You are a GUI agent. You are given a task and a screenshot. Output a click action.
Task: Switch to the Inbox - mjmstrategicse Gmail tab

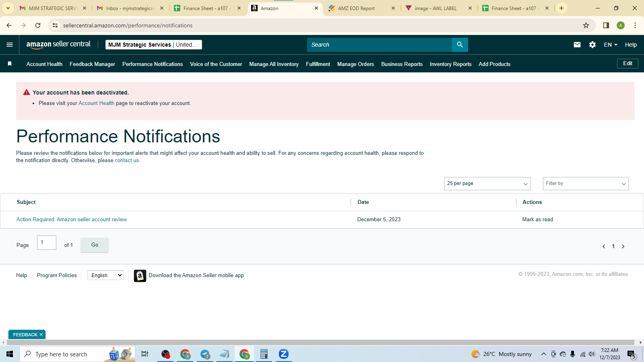[x=130, y=8]
